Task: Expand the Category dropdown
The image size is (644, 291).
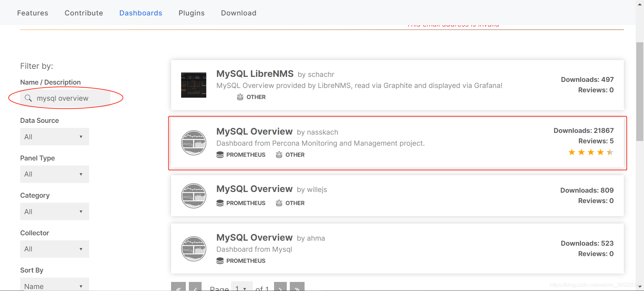Action: [55, 211]
